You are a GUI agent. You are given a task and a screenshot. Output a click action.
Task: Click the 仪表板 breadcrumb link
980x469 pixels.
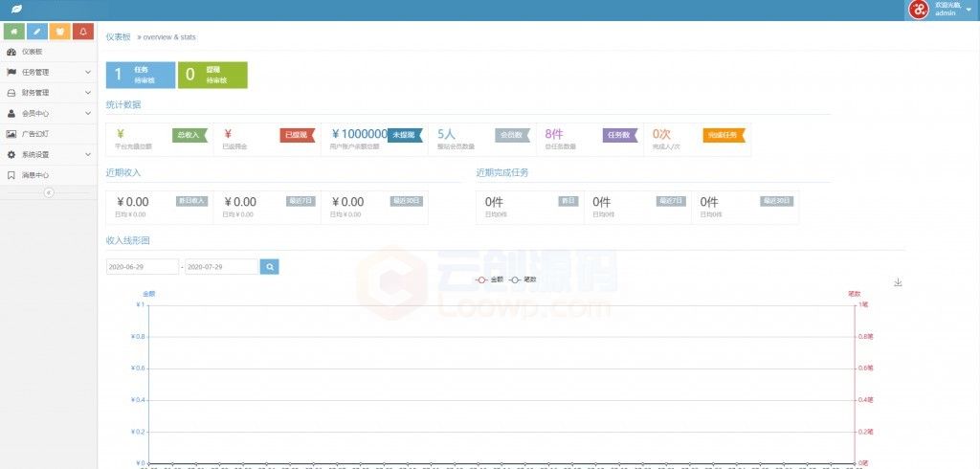pos(118,37)
